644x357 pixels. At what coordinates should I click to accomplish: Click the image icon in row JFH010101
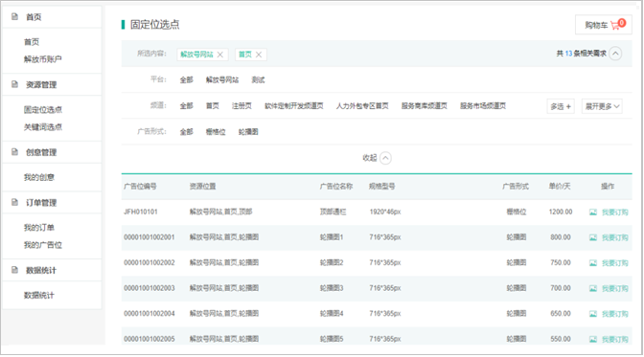click(593, 212)
